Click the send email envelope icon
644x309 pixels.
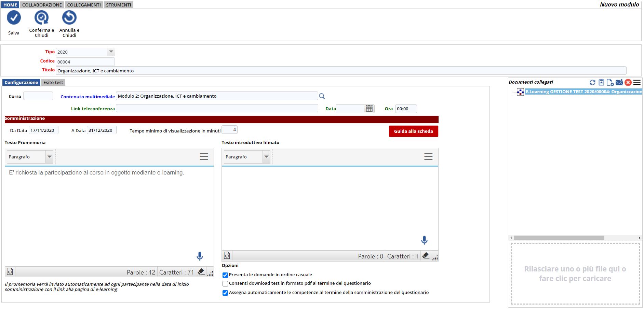(619, 82)
